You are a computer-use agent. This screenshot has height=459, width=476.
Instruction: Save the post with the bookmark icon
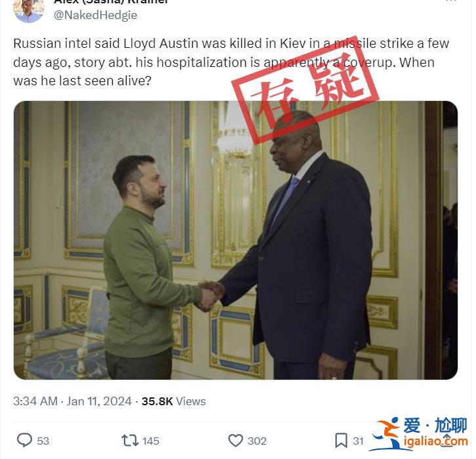click(x=341, y=441)
